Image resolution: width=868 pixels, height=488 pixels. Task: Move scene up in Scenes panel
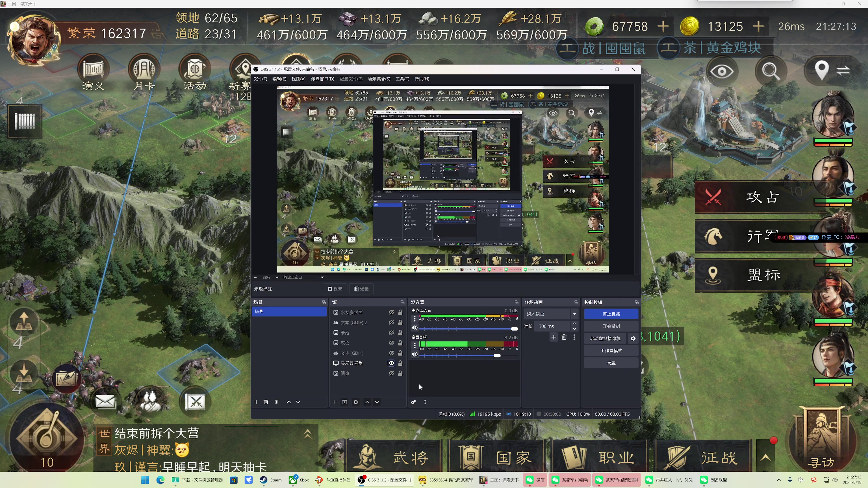click(289, 402)
